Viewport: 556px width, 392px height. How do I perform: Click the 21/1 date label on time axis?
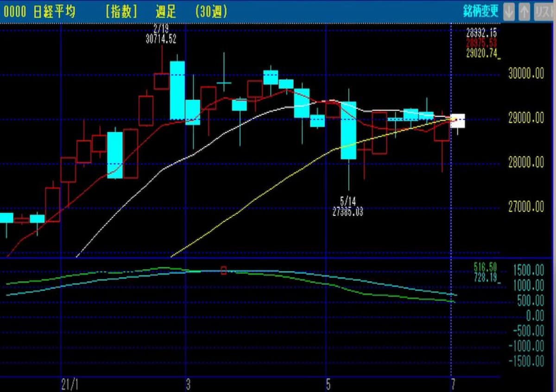pos(68,385)
